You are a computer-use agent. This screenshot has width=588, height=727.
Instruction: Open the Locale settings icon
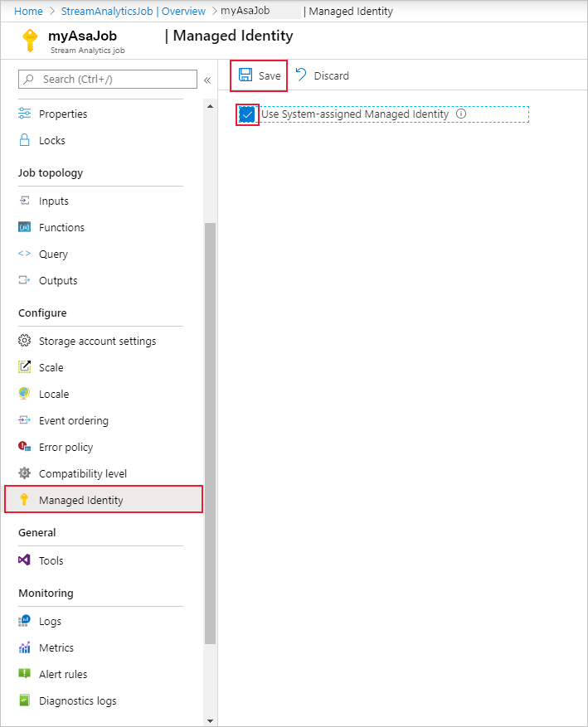[x=25, y=394]
